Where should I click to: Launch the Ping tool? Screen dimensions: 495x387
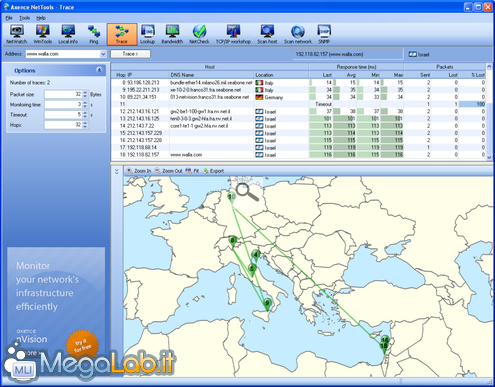point(94,34)
